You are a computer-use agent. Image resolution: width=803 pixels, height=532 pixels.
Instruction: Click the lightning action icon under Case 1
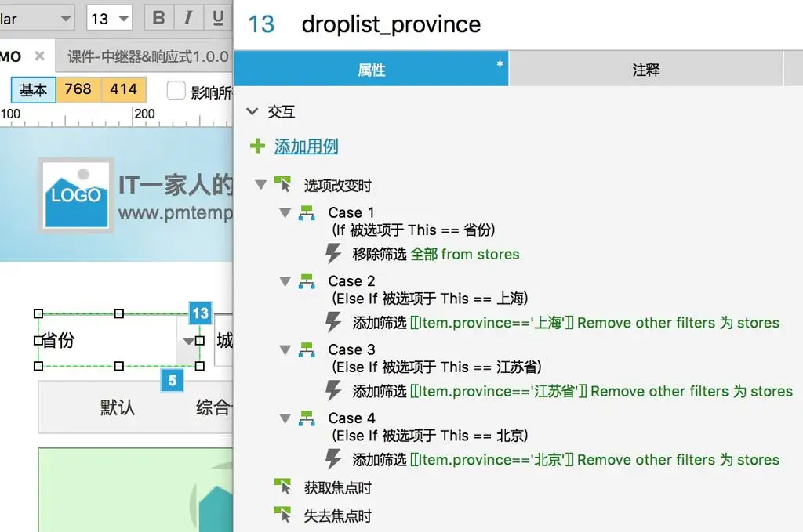pyautogui.click(x=333, y=253)
